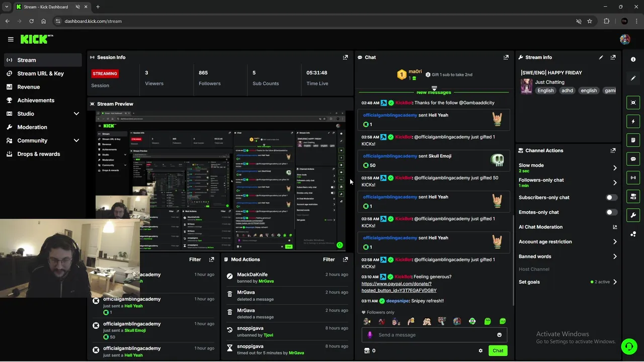Open Mod Actions Filter
The width and height of the screenshot is (644, 362).
[329, 259]
